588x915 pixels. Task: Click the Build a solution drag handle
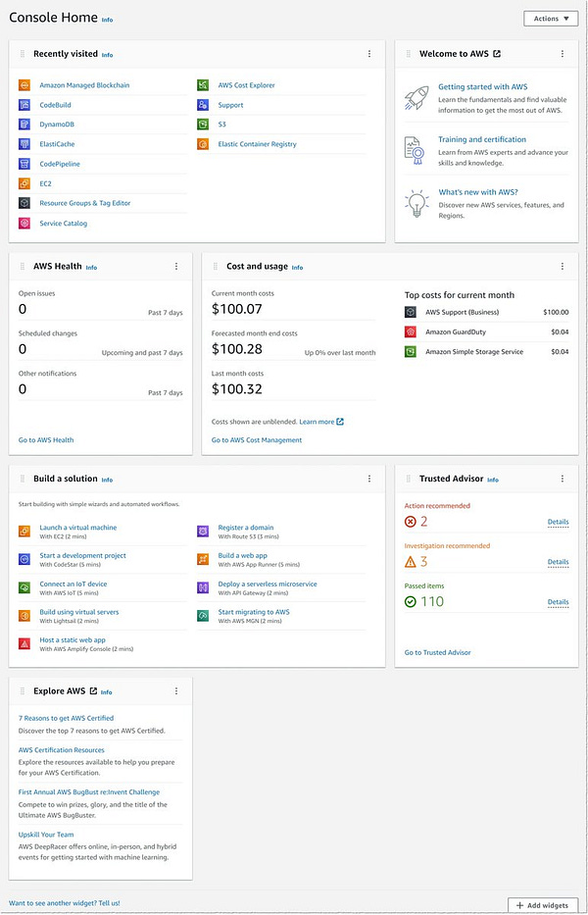click(x=23, y=479)
